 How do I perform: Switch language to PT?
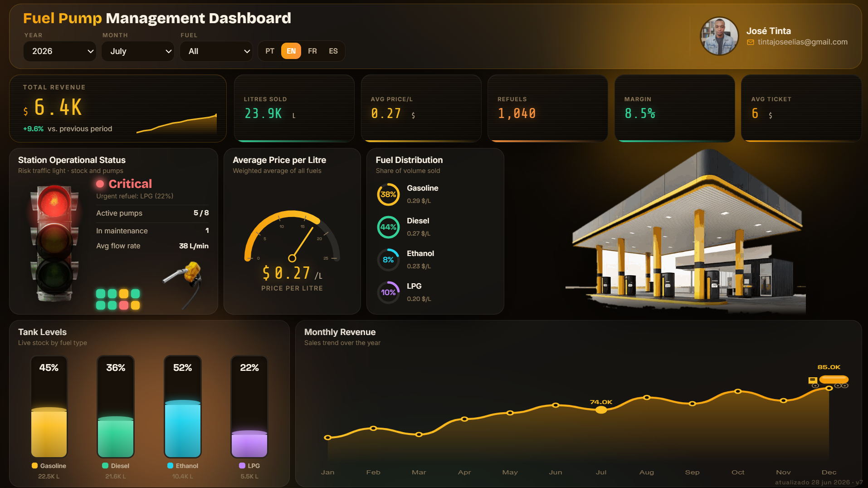pos(270,51)
